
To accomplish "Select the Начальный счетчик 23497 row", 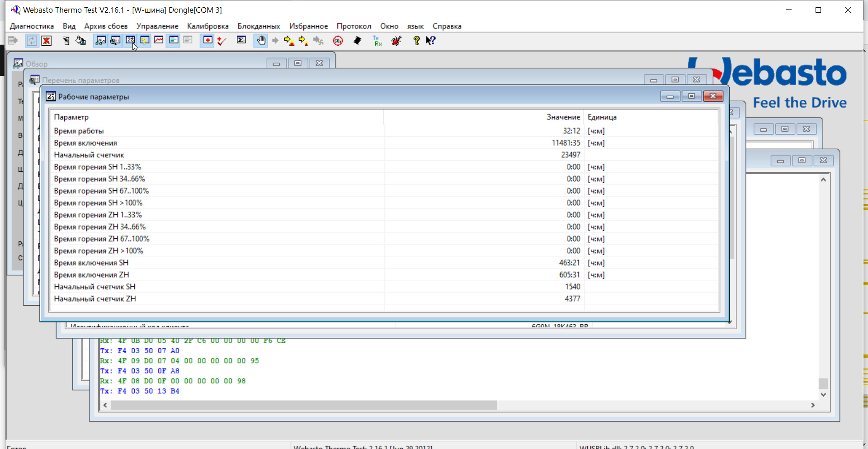I will coord(384,155).
